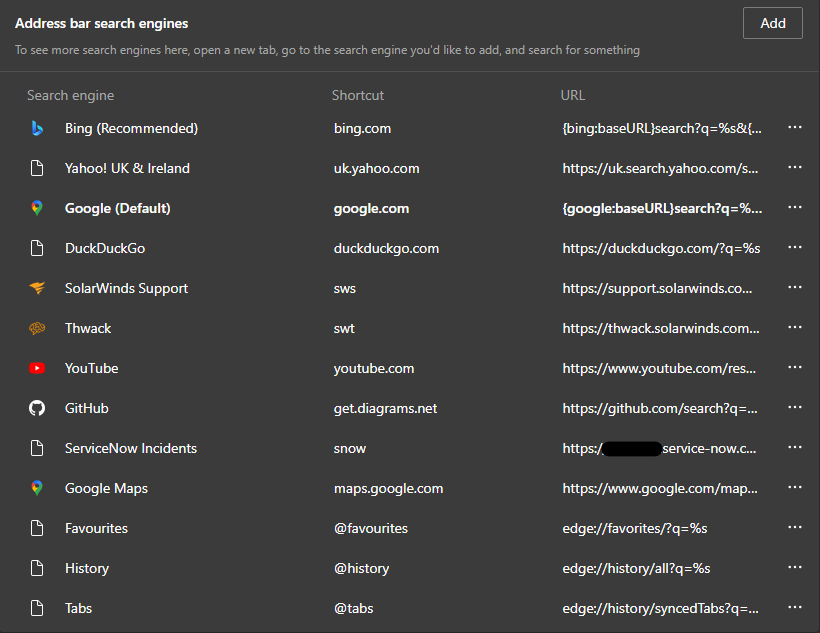
Task: Click the @history shortcut
Action: point(361,569)
